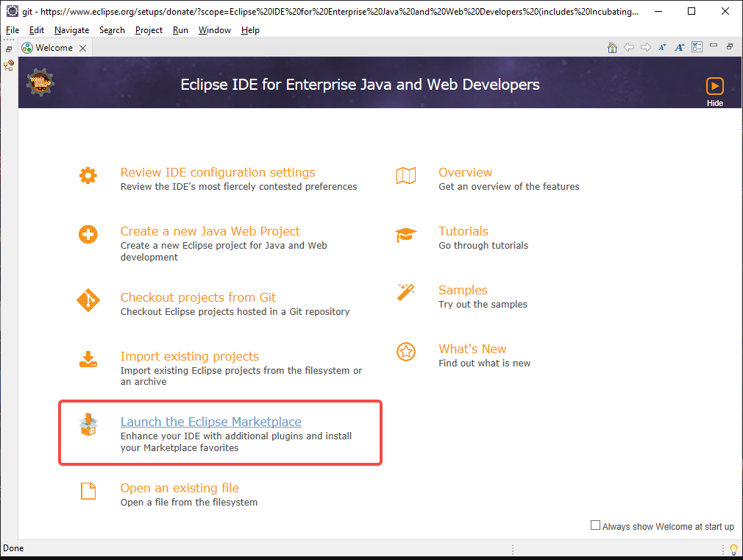Close the Welcome tab
Screen dimensions: 743x560
tap(83, 48)
